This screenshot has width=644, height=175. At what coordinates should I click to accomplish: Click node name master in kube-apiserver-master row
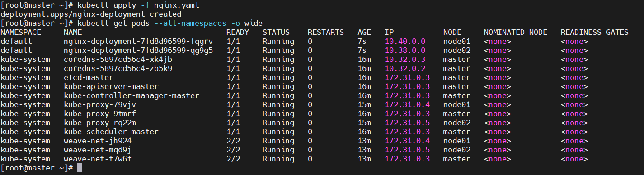pyautogui.click(x=457, y=86)
